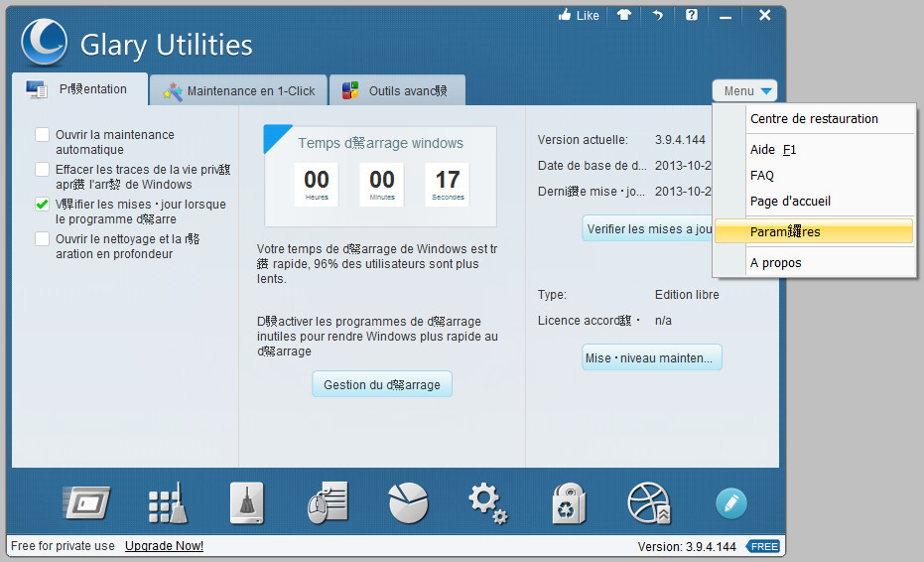The width and height of the screenshot is (924, 562).
Task: Click Mise à niveau maintenant button
Action: 652,358
